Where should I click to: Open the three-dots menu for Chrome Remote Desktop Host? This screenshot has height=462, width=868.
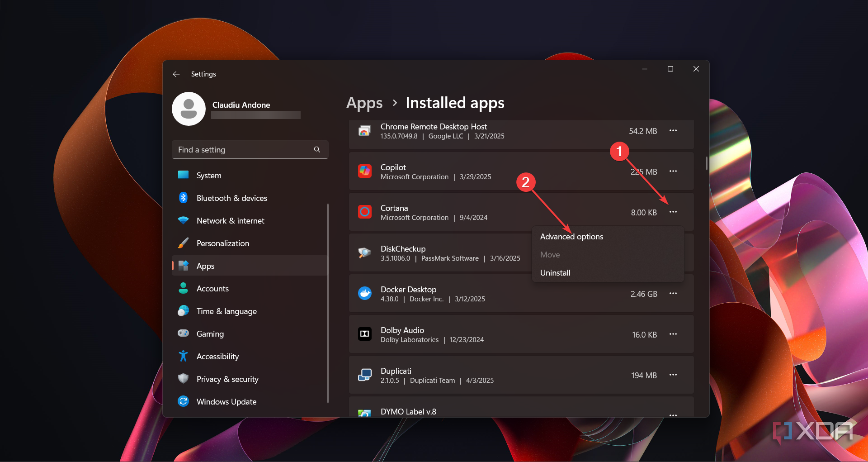tap(673, 131)
